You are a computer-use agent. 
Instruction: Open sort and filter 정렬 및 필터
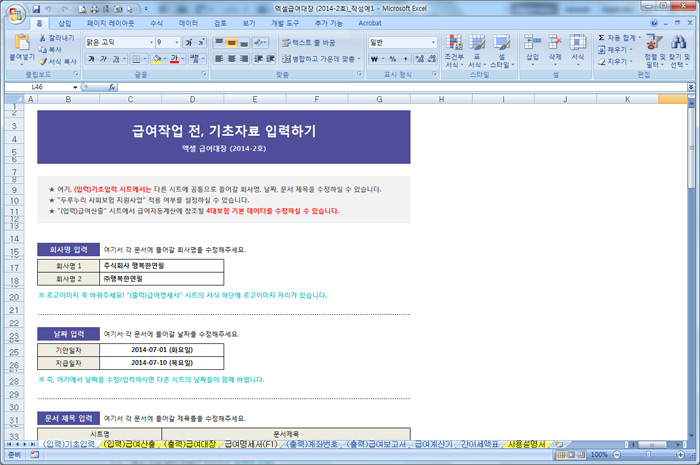click(x=654, y=51)
